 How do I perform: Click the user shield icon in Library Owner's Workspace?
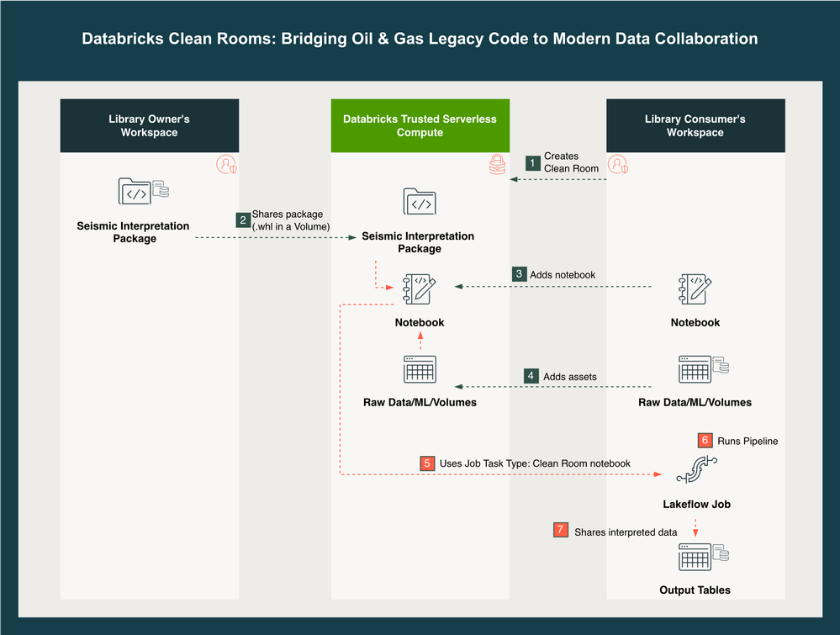coord(226,165)
